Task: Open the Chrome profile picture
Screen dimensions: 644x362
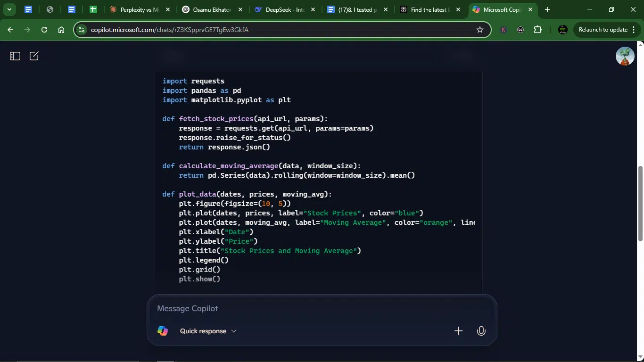Action: 562,30
